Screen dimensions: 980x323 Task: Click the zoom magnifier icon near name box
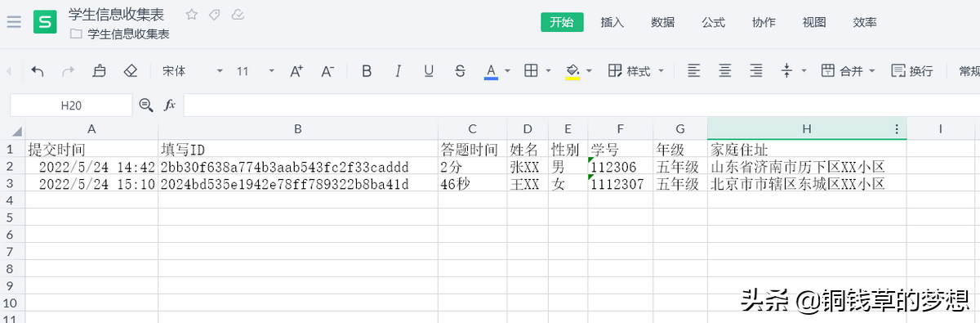146,105
